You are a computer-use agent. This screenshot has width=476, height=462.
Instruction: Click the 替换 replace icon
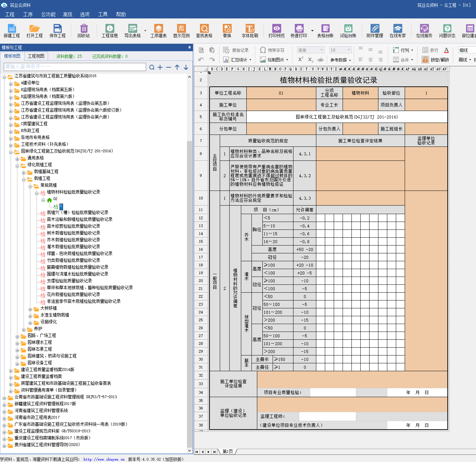pos(227,31)
